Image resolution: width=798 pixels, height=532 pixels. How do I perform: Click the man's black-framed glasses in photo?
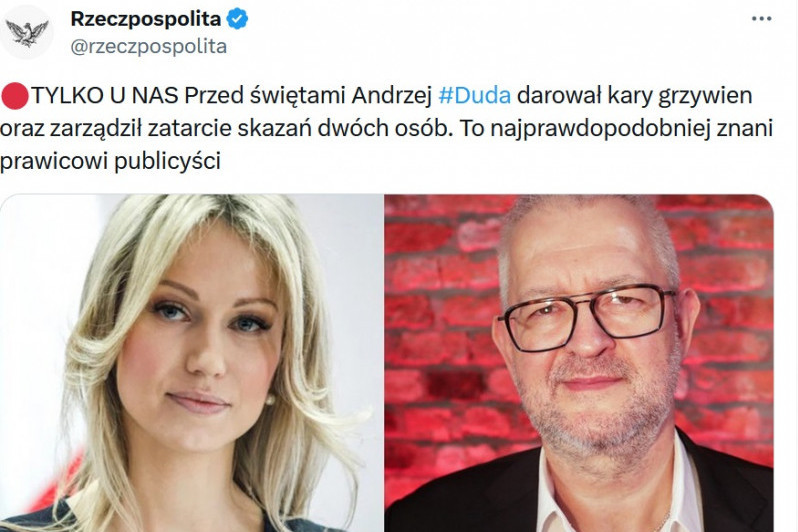[587, 317]
